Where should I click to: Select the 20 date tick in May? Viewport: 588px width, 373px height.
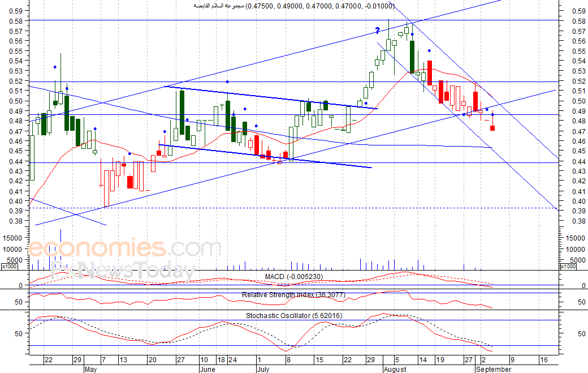click(x=152, y=360)
